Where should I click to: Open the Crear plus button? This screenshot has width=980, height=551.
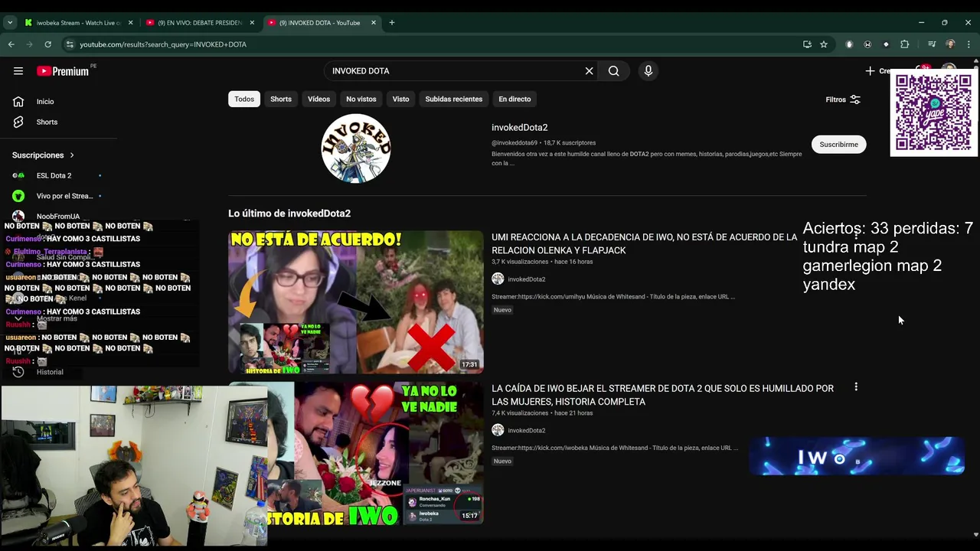tap(877, 70)
